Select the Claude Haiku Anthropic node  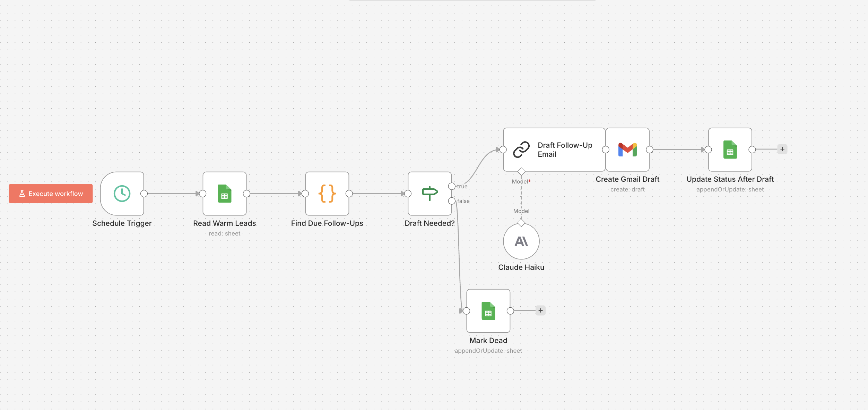[521, 241]
